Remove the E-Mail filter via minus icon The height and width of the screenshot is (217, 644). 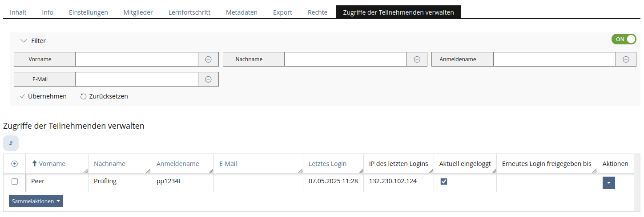pyautogui.click(x=208, y=79)
